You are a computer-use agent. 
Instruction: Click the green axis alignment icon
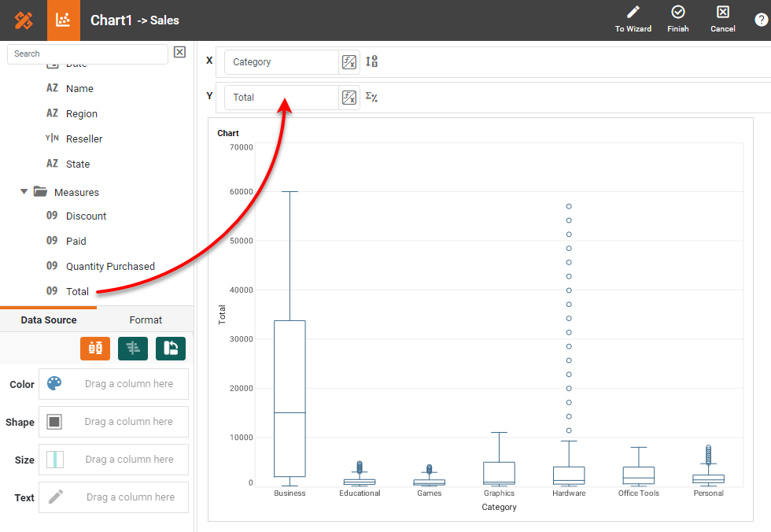133,349
